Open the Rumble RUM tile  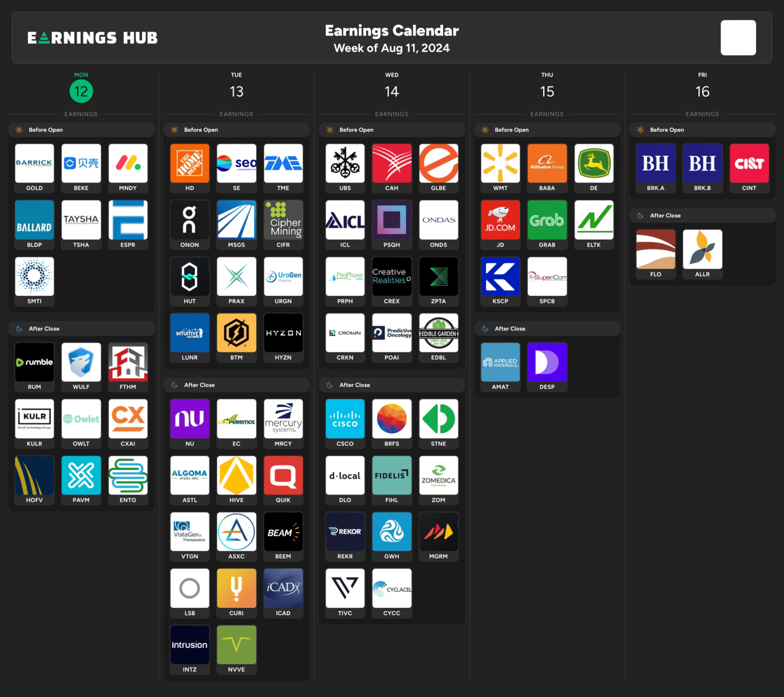tap(35, 367)
